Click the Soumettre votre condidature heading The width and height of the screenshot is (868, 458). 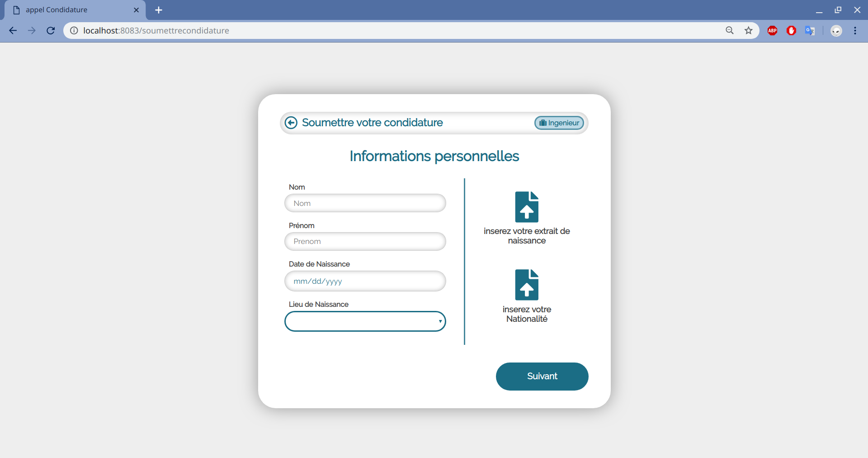tap(372, 123)
